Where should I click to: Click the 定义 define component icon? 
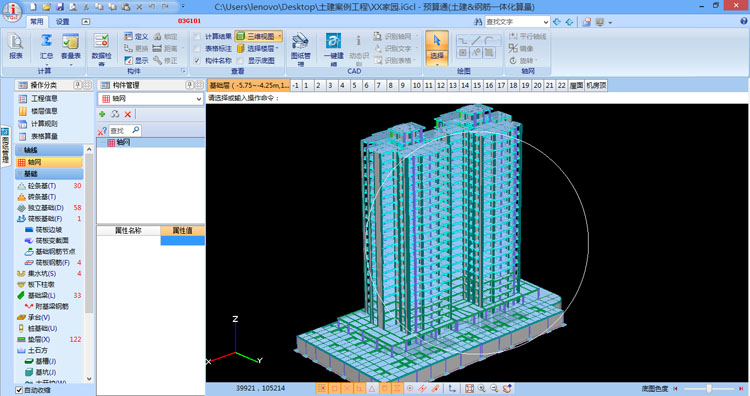(136, 36)
